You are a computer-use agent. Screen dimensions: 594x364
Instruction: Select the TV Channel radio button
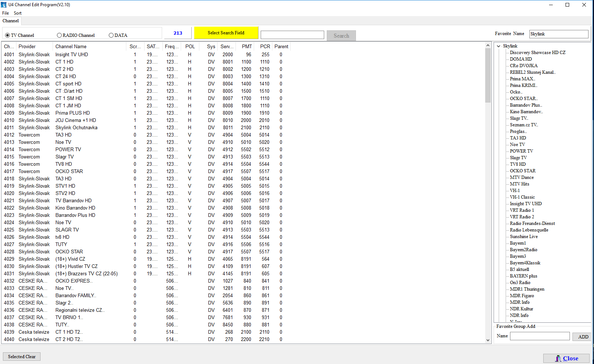[7, 35]
